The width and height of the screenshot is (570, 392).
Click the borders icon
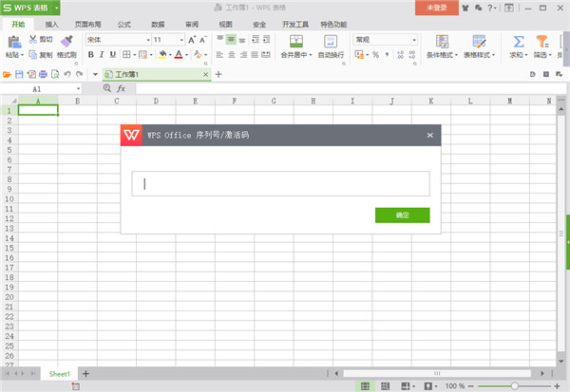coord(126,55)
